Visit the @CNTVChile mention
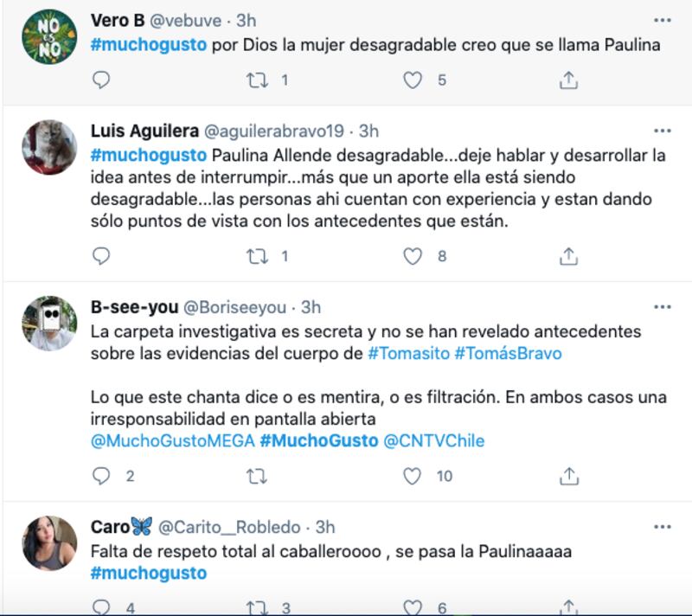The width and height of the screenshot is (692, 616). tap(434, 441)
